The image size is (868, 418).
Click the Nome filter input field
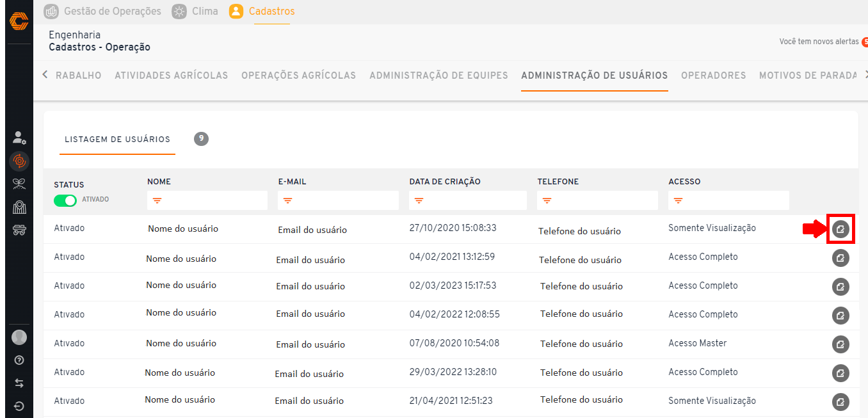tap(207, 200)
